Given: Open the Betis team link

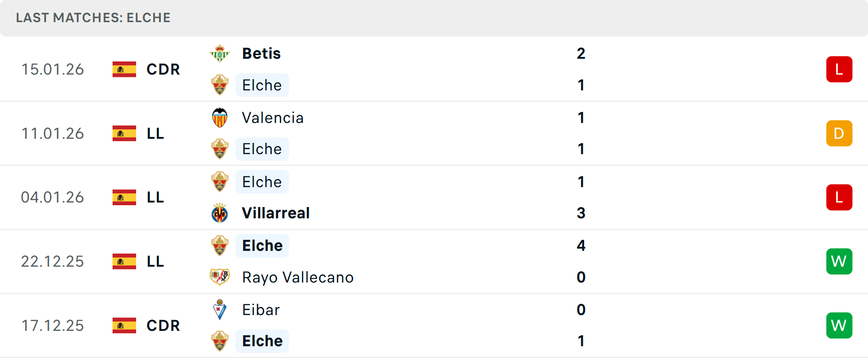Looking at the screenshot, I should [261, 54].
